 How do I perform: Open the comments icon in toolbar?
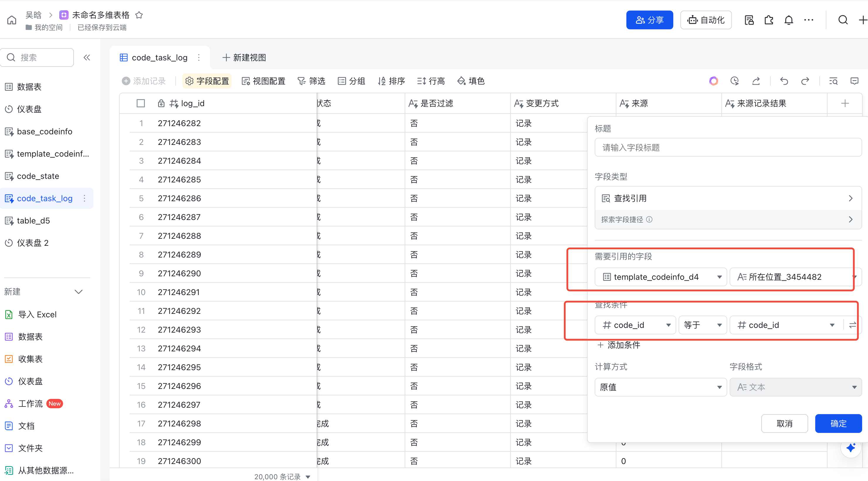coord(855,81)
